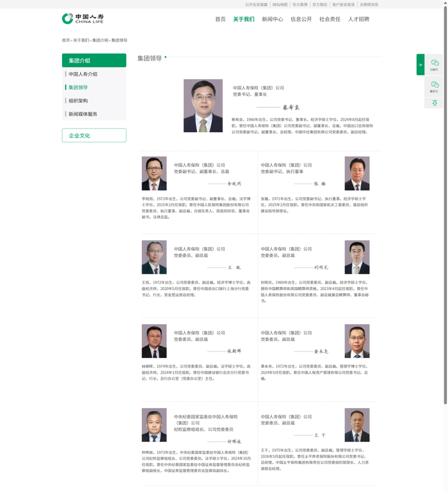Viewport: 448px width, 492px height.
Task: Open 组织架构 in sidebar
Action: click(78, 101)
